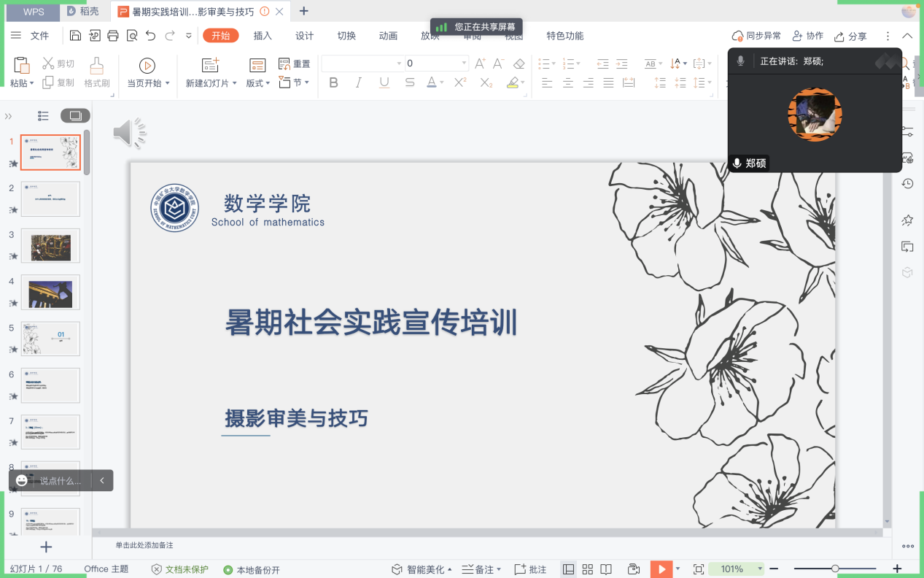Click the speaker audio icon on slide

(129, 133)
